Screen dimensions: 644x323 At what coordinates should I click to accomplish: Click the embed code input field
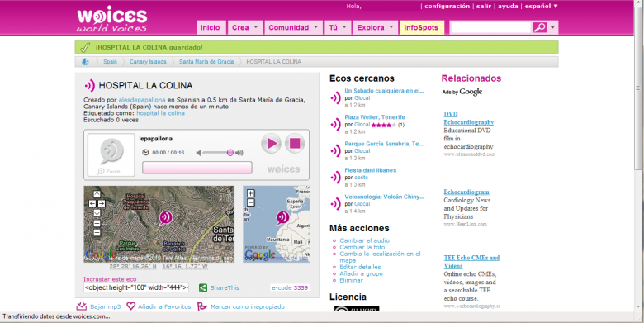pyautogui.click(x=136, y=287)
